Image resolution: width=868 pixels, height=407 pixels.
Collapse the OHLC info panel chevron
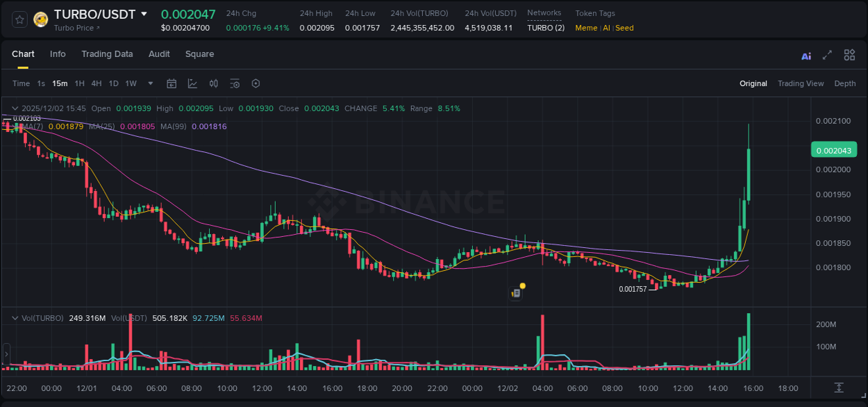[15, 108]
